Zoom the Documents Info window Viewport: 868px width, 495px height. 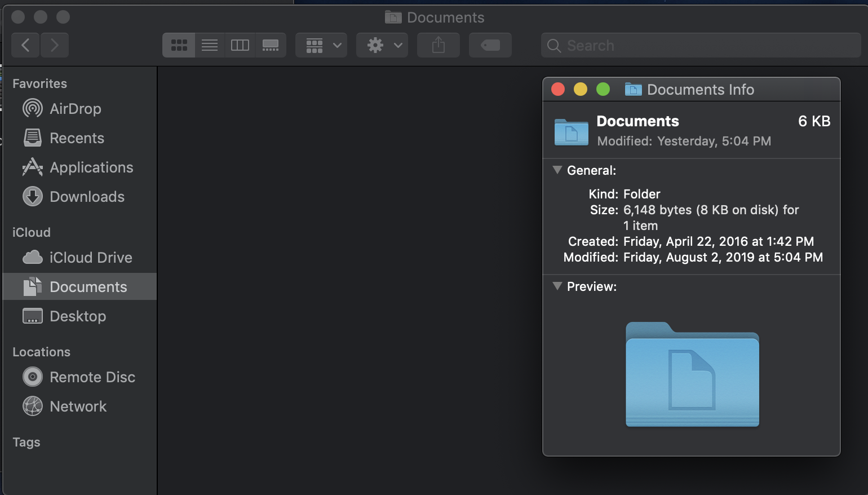tap(603, 89)
